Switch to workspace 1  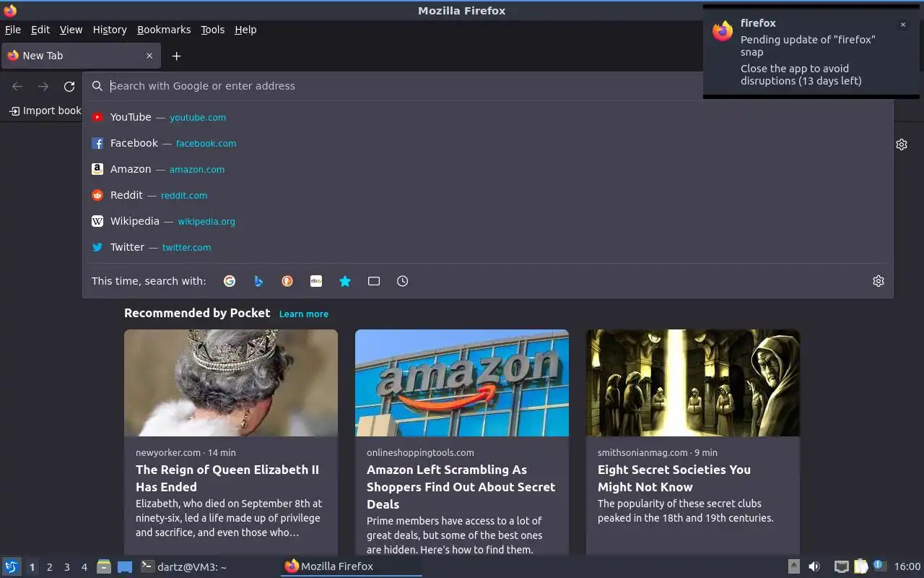pyautogui.click(x=32, y=567)
